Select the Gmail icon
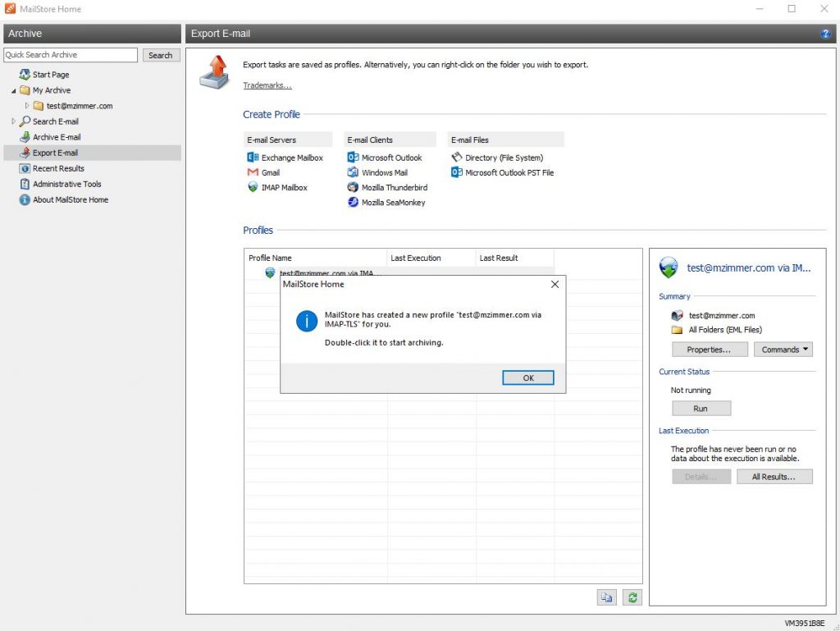840x631 pixels. click(253, 173)
